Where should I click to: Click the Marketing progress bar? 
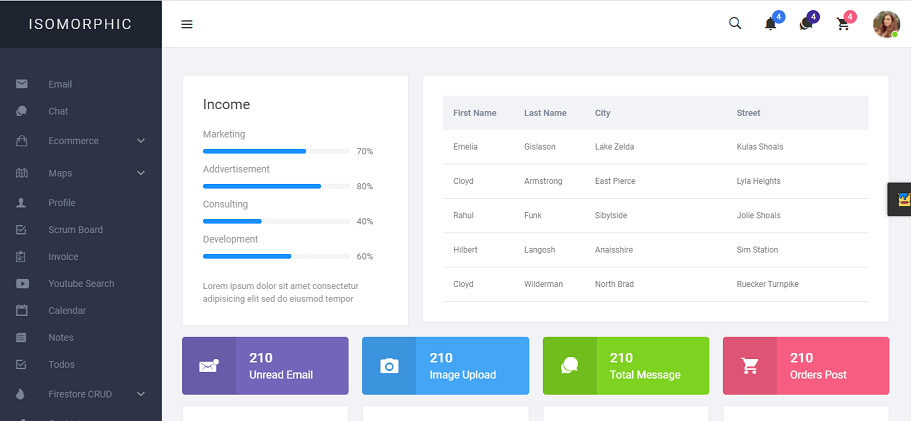(276, 151)
